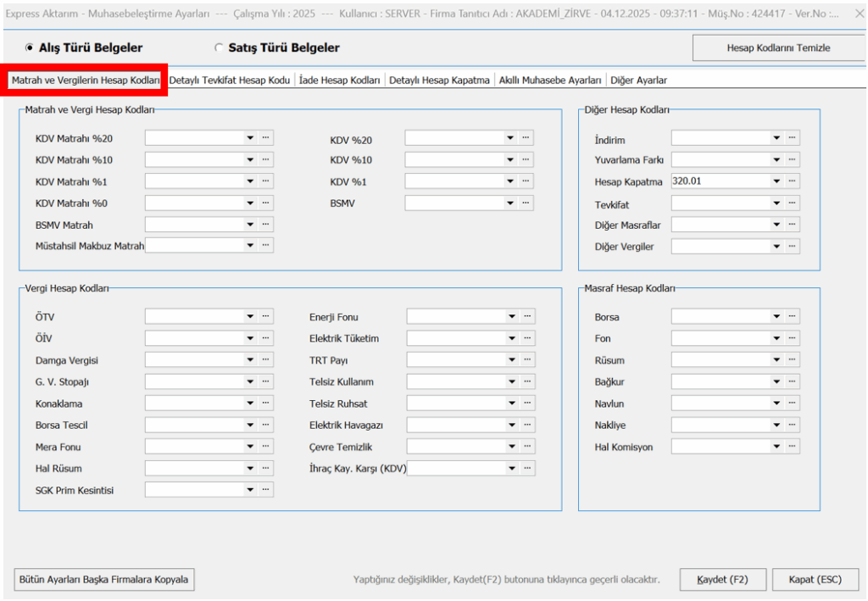Image resolution: width=868 pixels, height=601 pixels.
Task: Open account browser for Tevkifat
Action: [793, 203]
